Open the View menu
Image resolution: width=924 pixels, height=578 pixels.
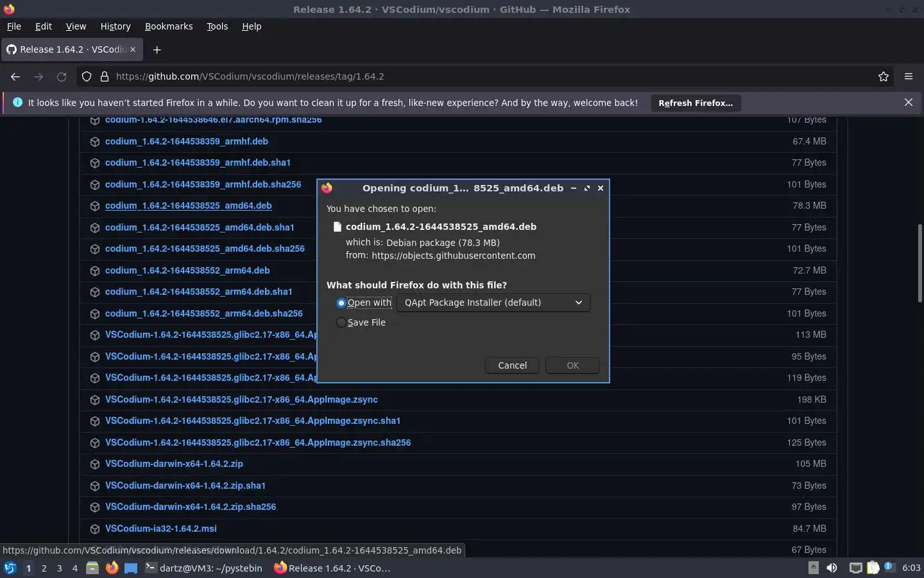pos(76,26)
